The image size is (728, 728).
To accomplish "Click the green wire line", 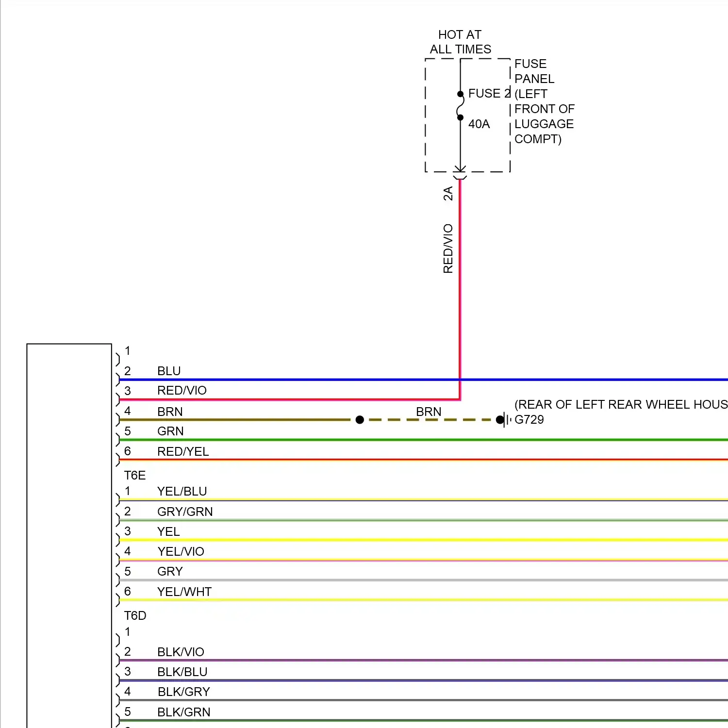I will pyautogui.click(x=423, y=440).
